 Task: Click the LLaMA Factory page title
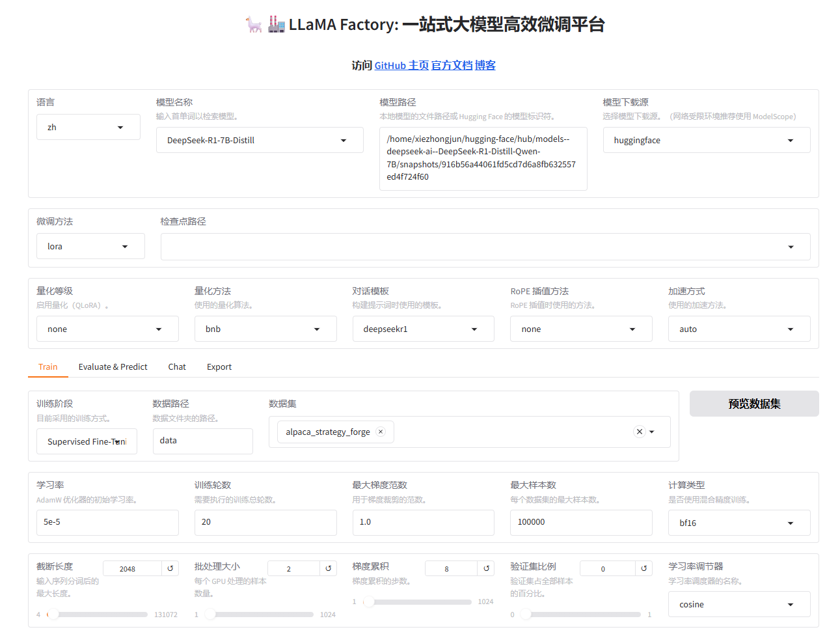(x=425, y=25)
